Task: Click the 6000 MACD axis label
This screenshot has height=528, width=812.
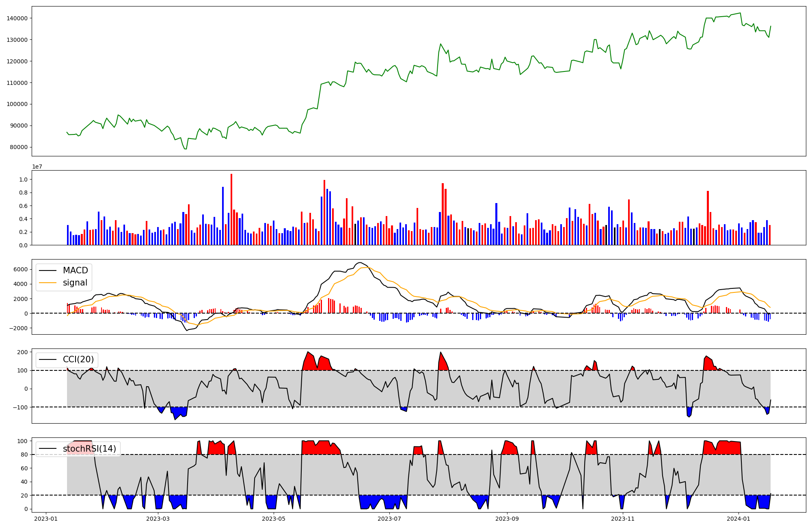Action: pyautogui.click(x=20, y=269)
